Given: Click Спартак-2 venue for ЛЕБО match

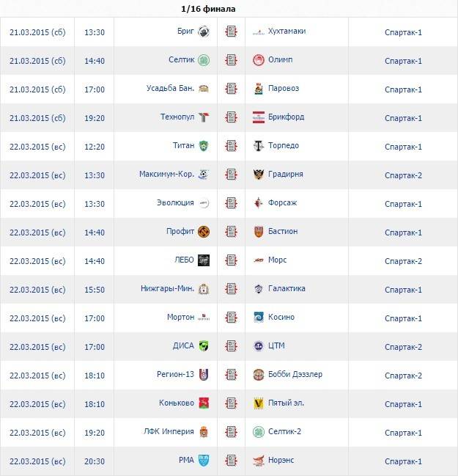Looking at the screenshot, I should pos(403,260).
